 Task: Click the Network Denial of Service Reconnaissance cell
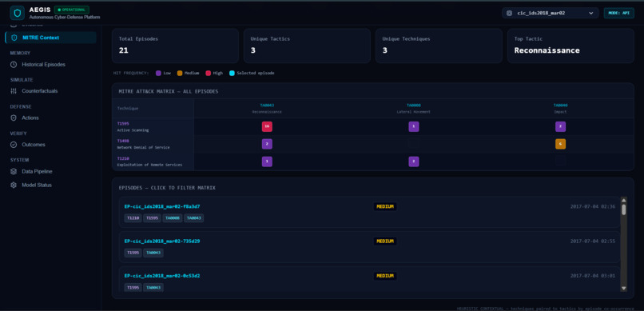(x=267, y=144)
